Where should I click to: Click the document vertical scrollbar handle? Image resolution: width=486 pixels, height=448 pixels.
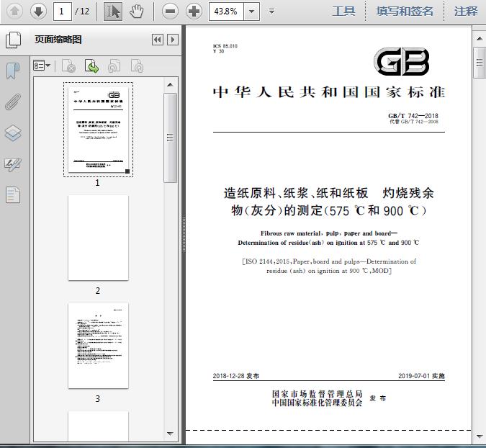[x=480, y=63]
